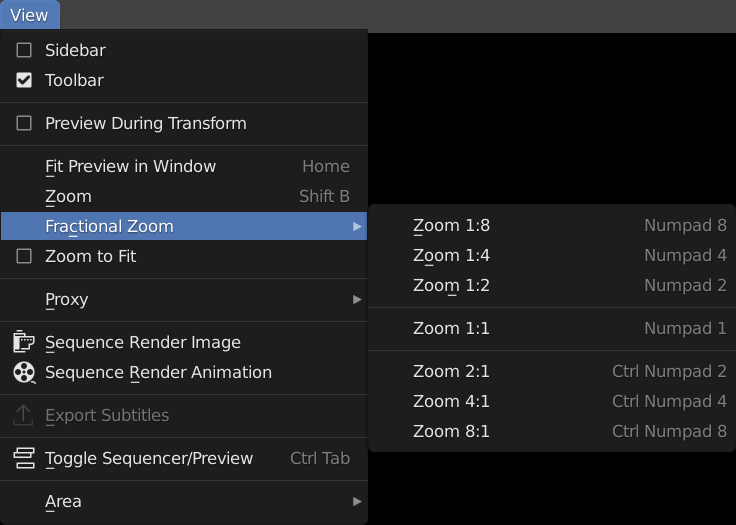This screenshot has width=736, height=525.
Task: Click the Ctrl Numpad 8 shortcut text
Action: click(669, 432)
